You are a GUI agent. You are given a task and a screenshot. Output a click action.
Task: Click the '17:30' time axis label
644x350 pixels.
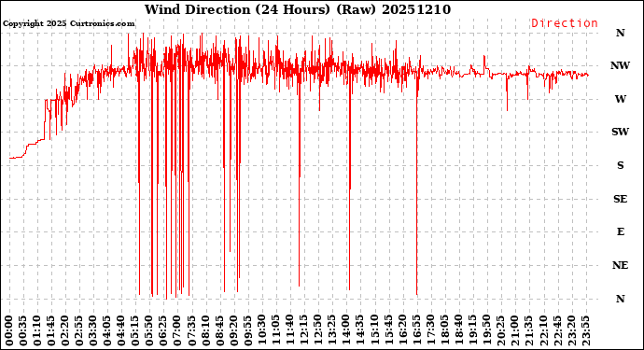[431, 330]
